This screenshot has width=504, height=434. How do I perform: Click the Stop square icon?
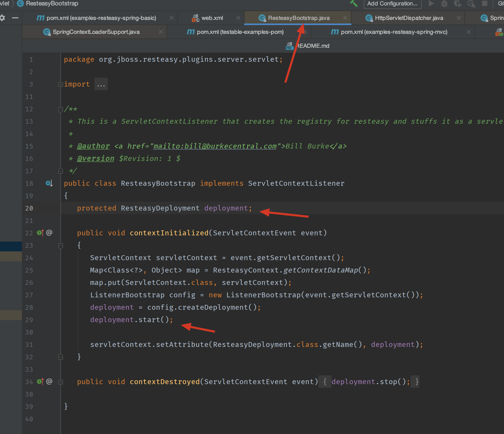pyautogui.click(x=485, y=3)
